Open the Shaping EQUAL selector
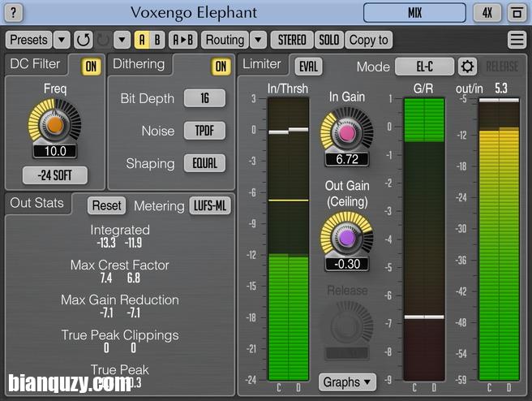532x401 pixels. pos(204,163)
